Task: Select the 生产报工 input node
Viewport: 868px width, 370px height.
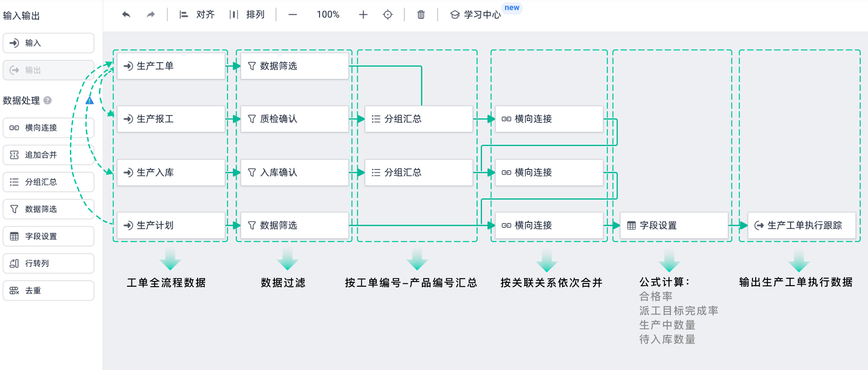Action: tap(171, 119)
